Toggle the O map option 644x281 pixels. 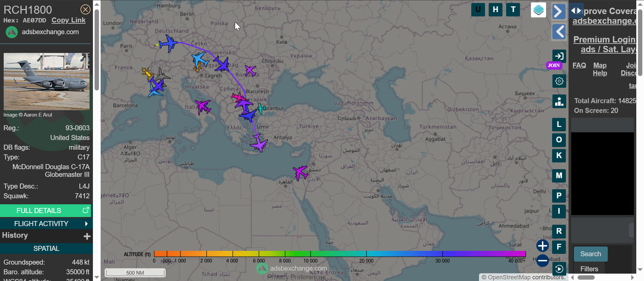click(x=559, y=140)
